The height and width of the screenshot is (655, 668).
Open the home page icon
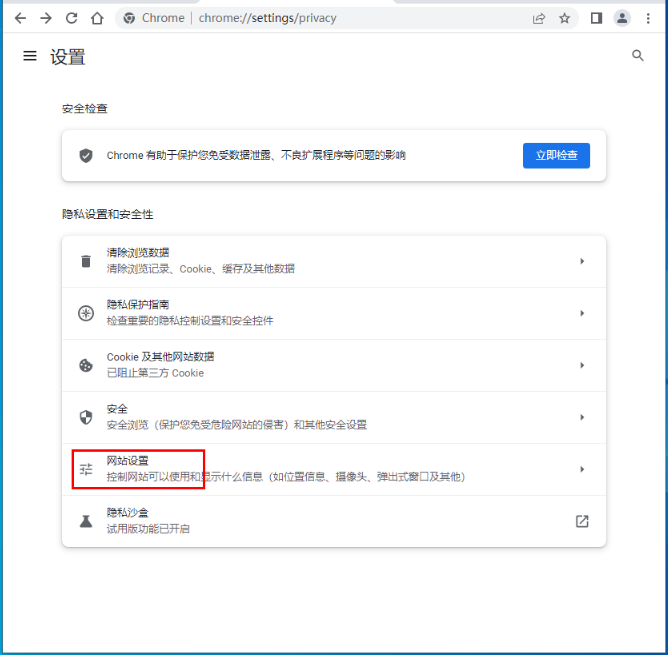[97, 18]
